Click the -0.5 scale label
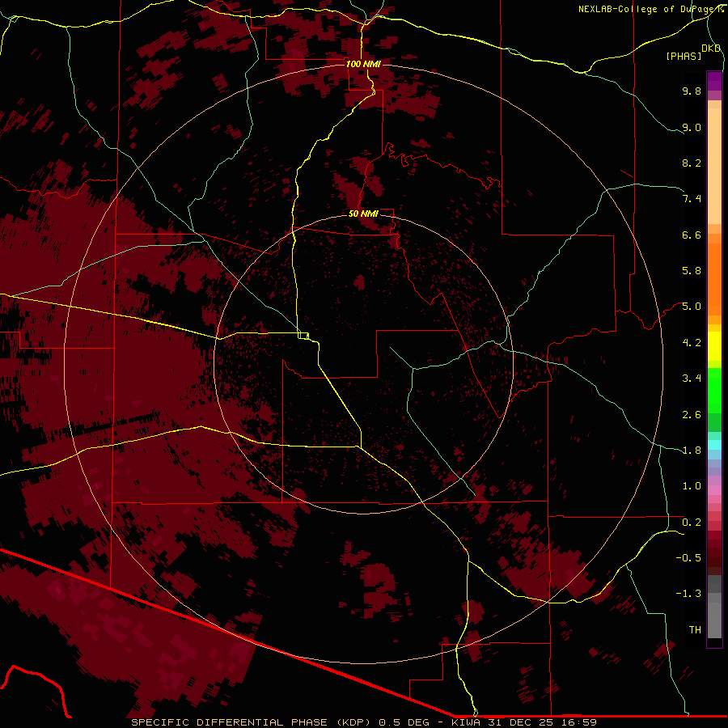728x728 pixels. (x=688, y=558)
